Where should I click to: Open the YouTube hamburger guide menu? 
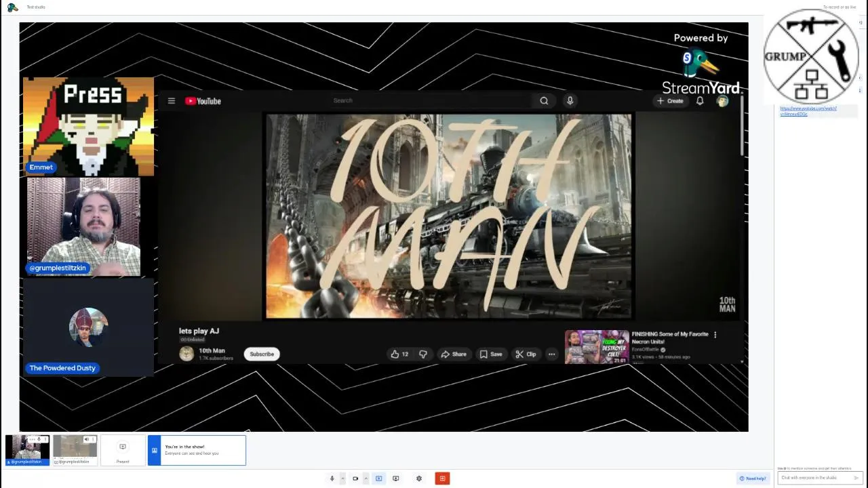coord(172,101)
